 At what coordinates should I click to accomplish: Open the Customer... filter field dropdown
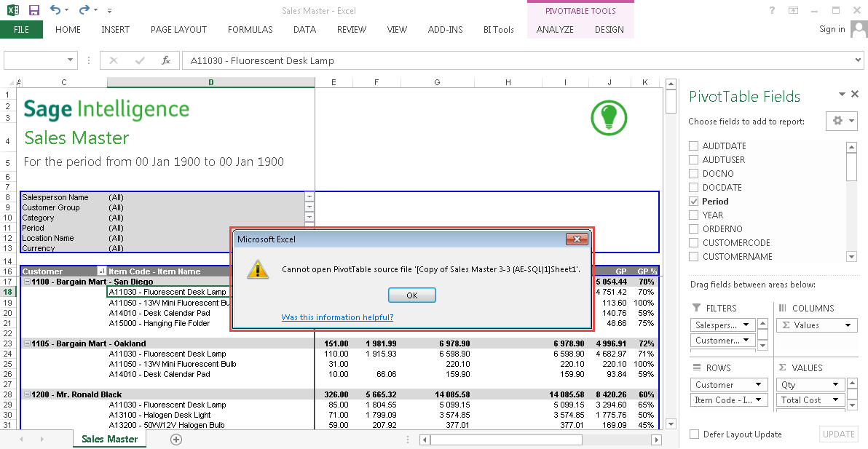[746, 340]
